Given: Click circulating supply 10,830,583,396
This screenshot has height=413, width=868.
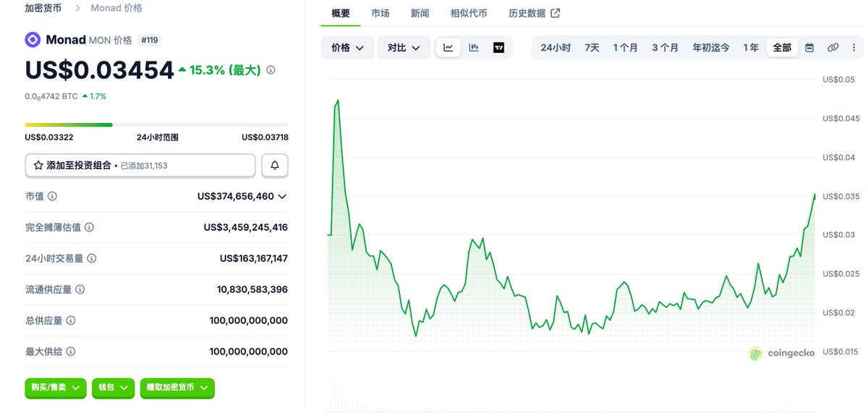Looking at the screenshot, I should (x=252, y=289).
